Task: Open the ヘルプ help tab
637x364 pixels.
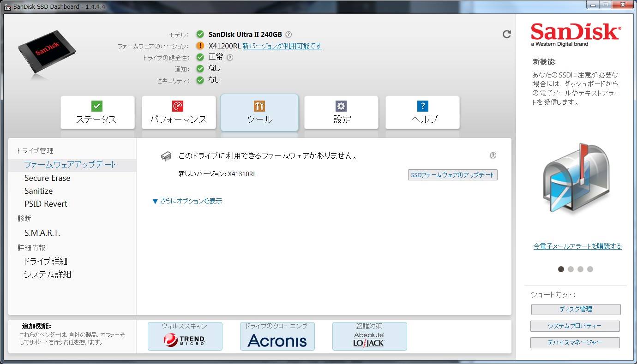Action: [x=422, y=113]
